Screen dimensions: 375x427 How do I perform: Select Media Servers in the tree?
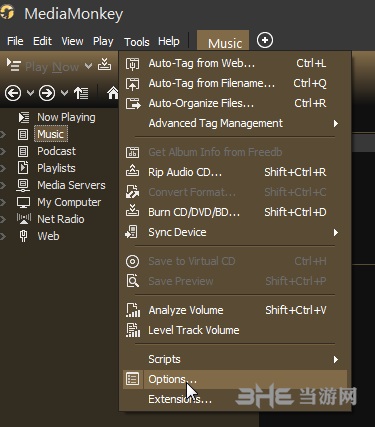point(71,185)
